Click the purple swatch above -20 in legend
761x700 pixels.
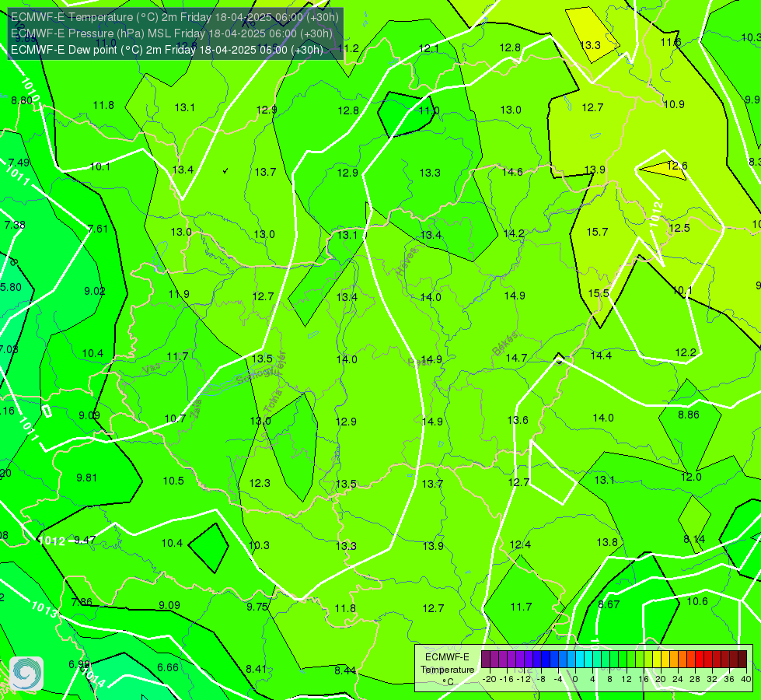[x=486, y=660]
